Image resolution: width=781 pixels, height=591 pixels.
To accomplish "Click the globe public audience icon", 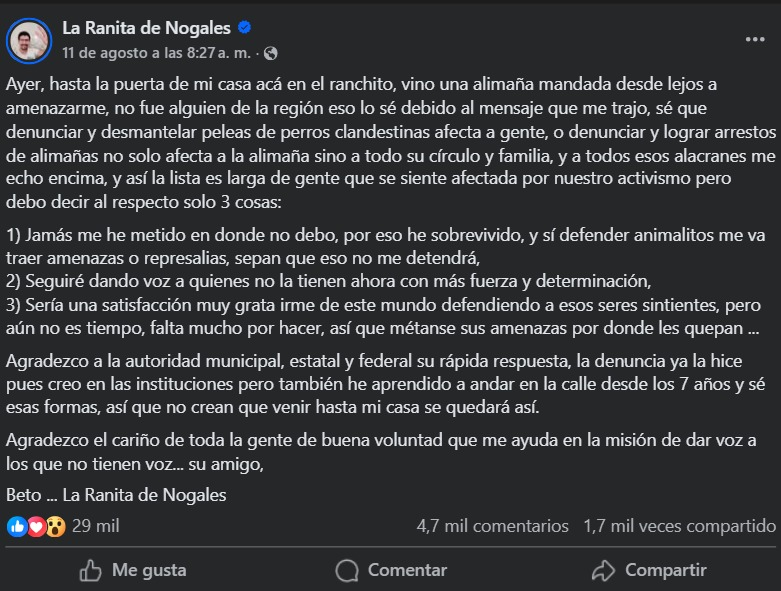I will click(x=271, y=52).
